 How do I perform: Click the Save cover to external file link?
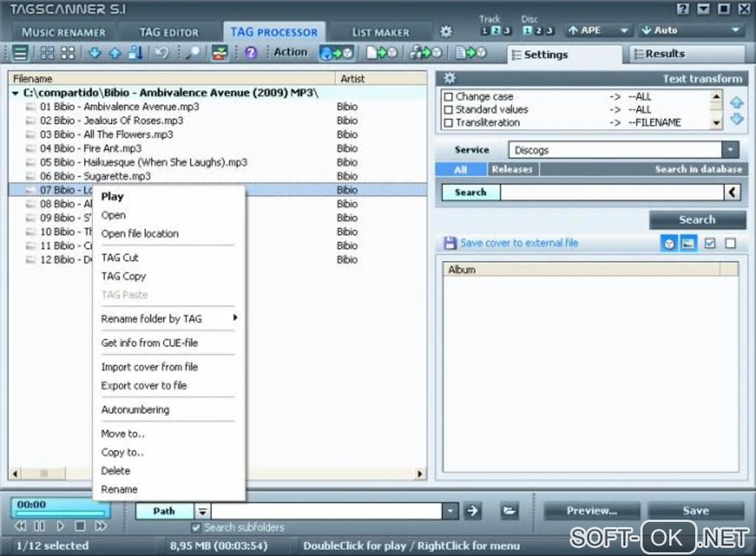[519, 243]
